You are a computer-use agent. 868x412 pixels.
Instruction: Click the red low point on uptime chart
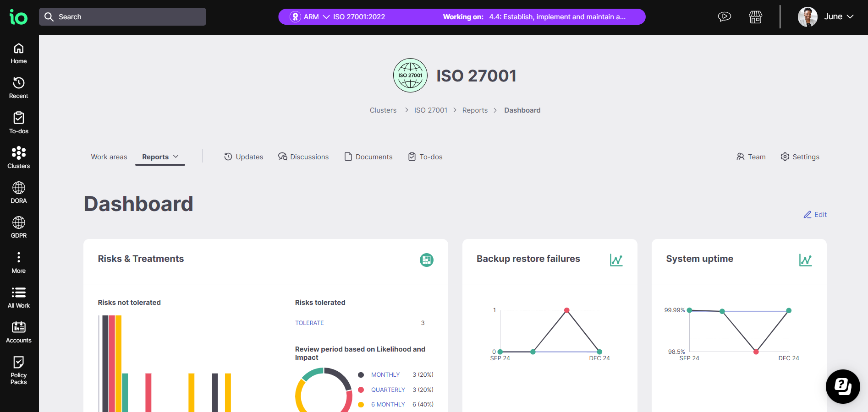tap(756, 352)
